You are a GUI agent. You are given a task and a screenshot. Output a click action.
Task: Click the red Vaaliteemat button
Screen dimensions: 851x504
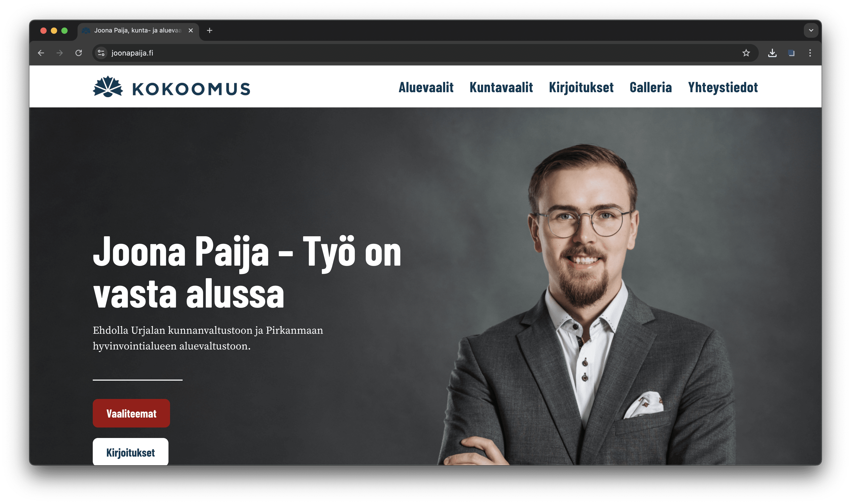pos(131,413)
